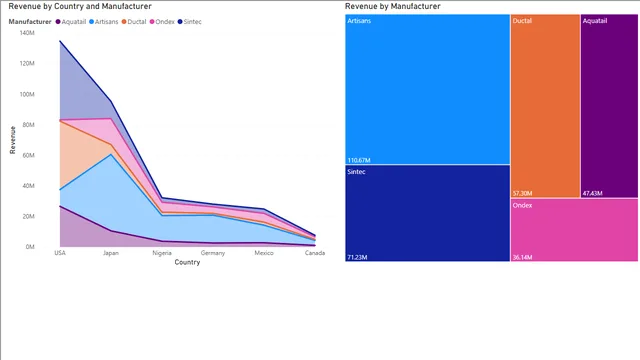The width and height of the screenshot is (640, 360).
Task: Click the Ductal legend color dot
Action: 124,22
